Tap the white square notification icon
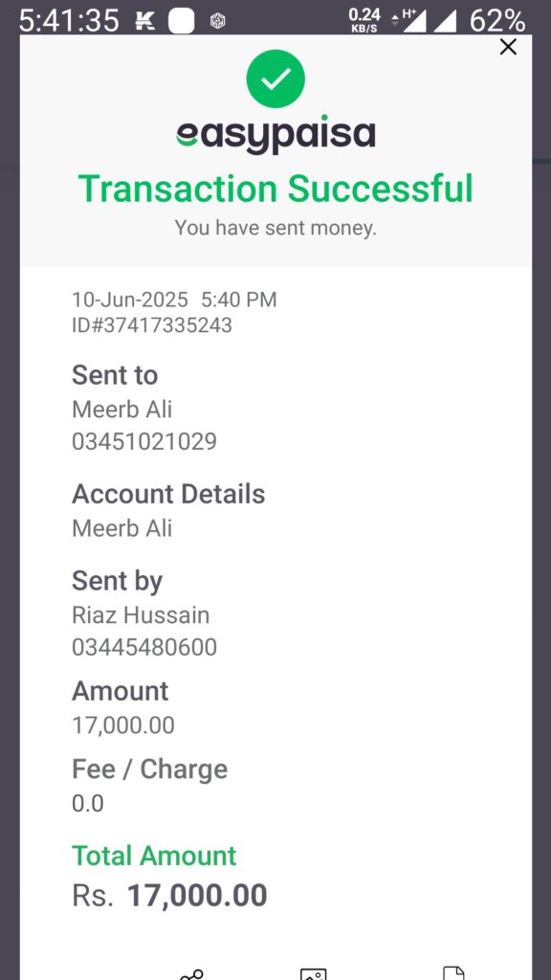The height and width of the screenshot is (980, 551). (182, 22)
